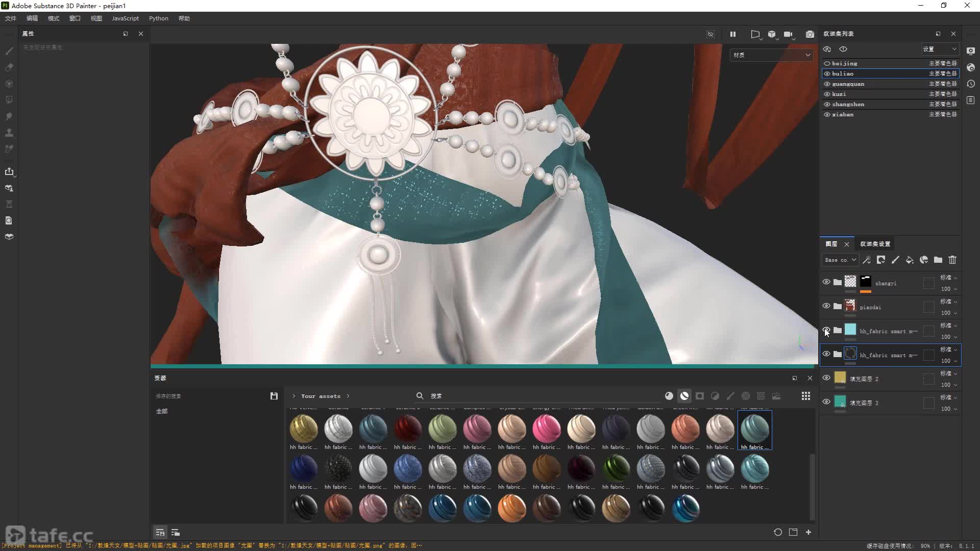Viewport: 980px width, 551px height.
Task: Select the 全部 saved search entry
Action: coord(162,411)
